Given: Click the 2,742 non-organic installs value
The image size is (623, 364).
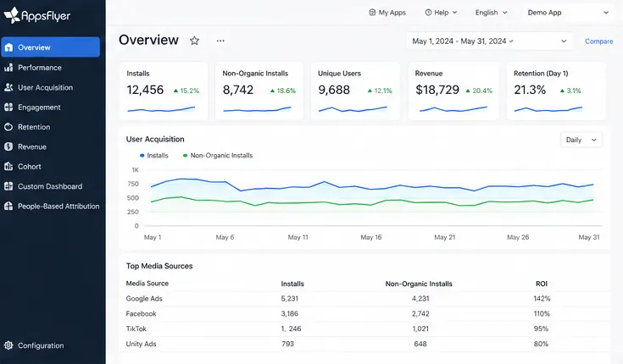Looking at the screenshot, I should click(x=420, y=313).
